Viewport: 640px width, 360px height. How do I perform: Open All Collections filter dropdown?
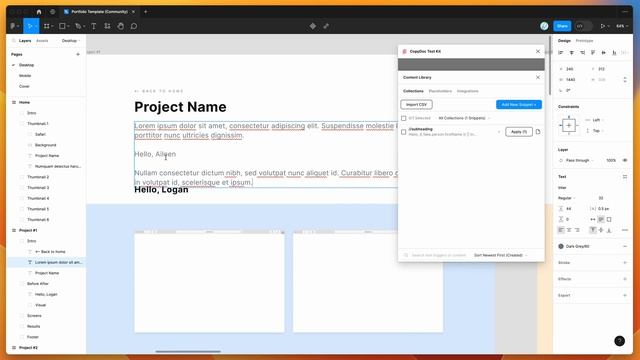pos(464,118)
